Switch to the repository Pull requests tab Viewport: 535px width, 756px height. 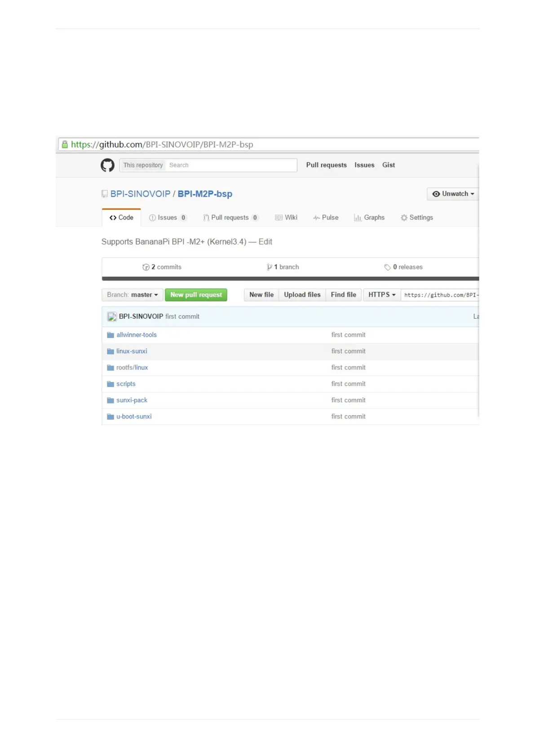(230, 218)
